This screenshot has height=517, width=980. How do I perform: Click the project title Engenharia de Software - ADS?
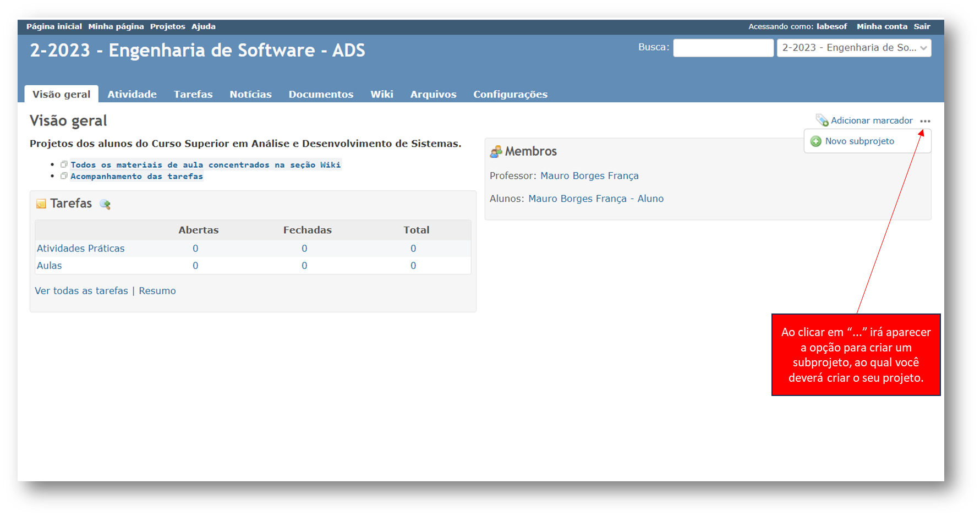[198, 51]
